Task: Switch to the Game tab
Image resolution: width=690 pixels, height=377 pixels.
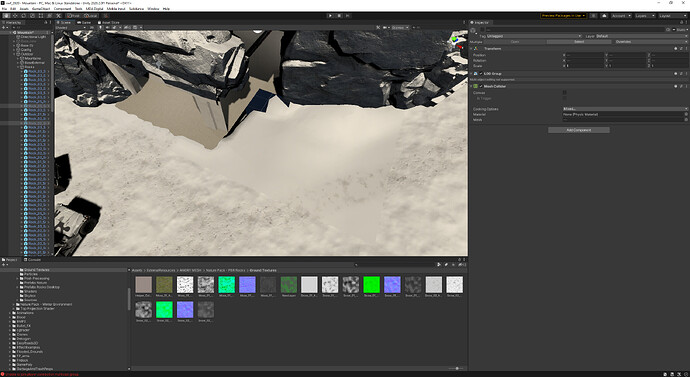Action: pyautogui.click(x=84, y=22)
